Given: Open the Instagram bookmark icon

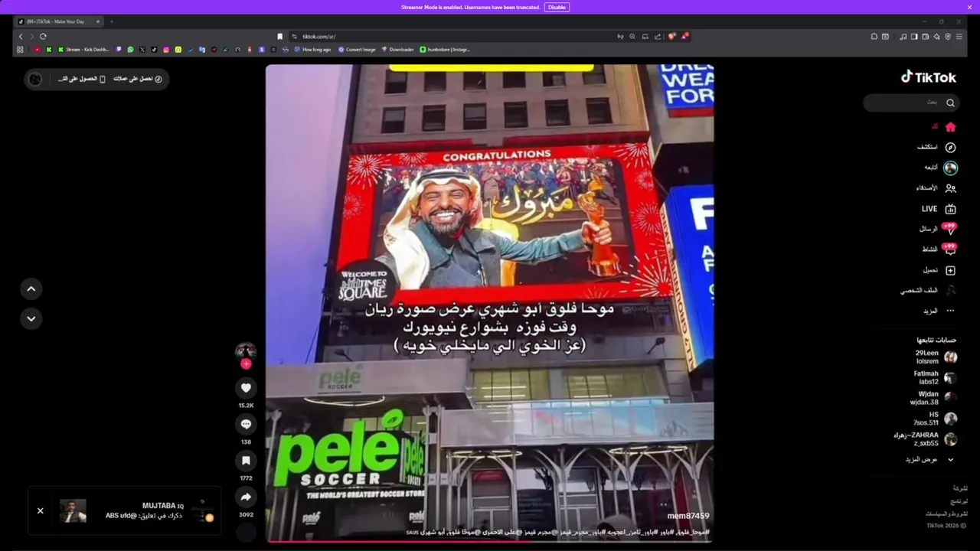Looking at the screenshot, I should pyautogui.click(x=166, y=50).
